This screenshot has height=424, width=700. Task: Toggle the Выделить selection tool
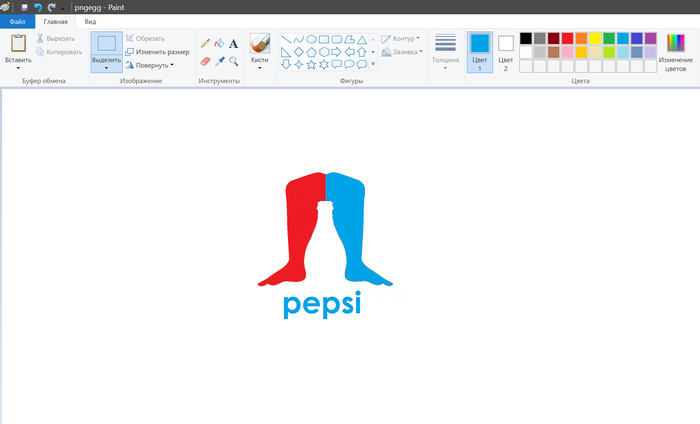click(106, 50)
